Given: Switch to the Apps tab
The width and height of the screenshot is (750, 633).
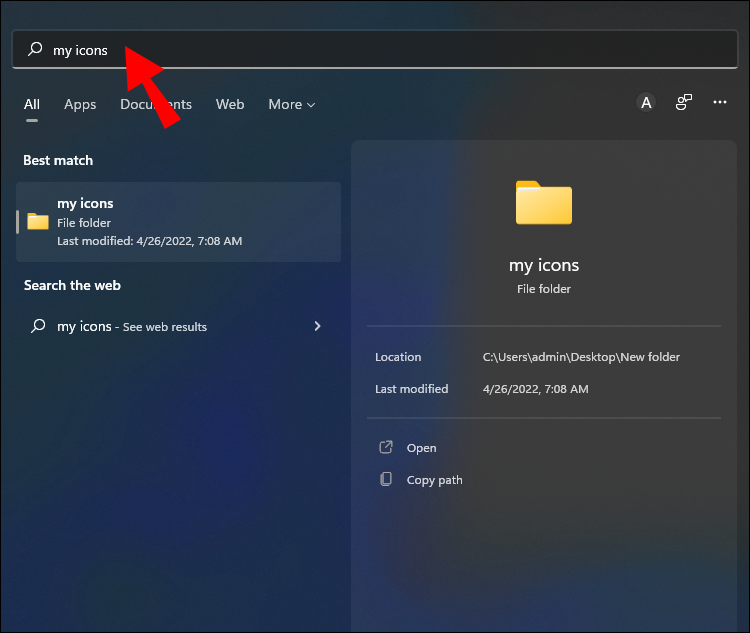Looking at the screenshot, I should tap(80, 104).
